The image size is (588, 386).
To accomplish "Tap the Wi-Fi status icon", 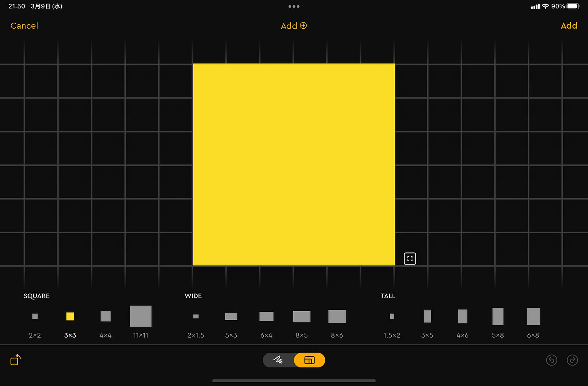I will [x=546, y=6].
